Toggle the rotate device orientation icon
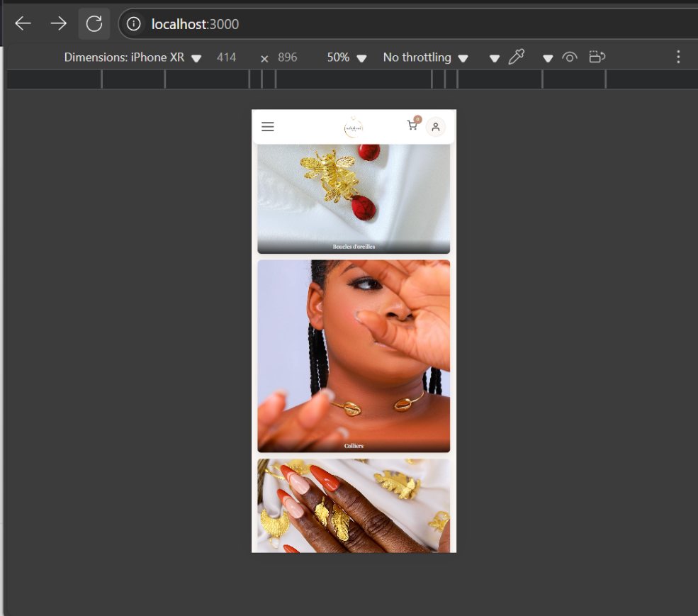This screenshot has height=616, width=698. pos(597,57)
